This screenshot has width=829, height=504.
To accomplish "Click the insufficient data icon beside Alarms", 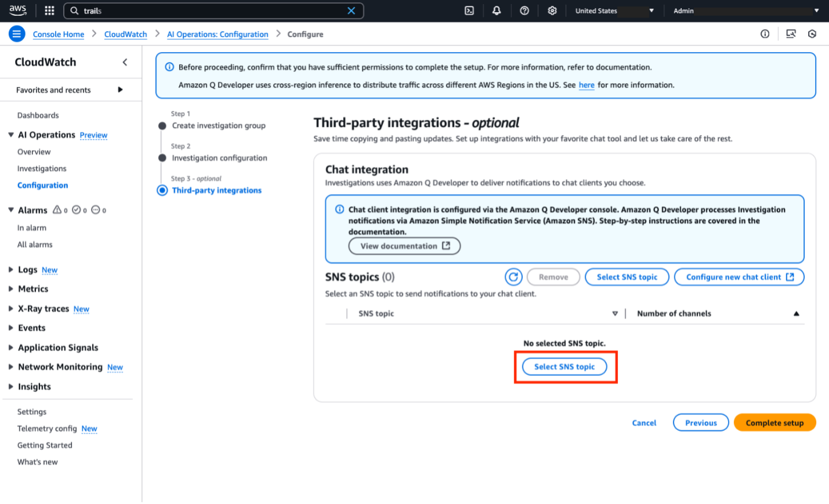I will tap(96, 210).
